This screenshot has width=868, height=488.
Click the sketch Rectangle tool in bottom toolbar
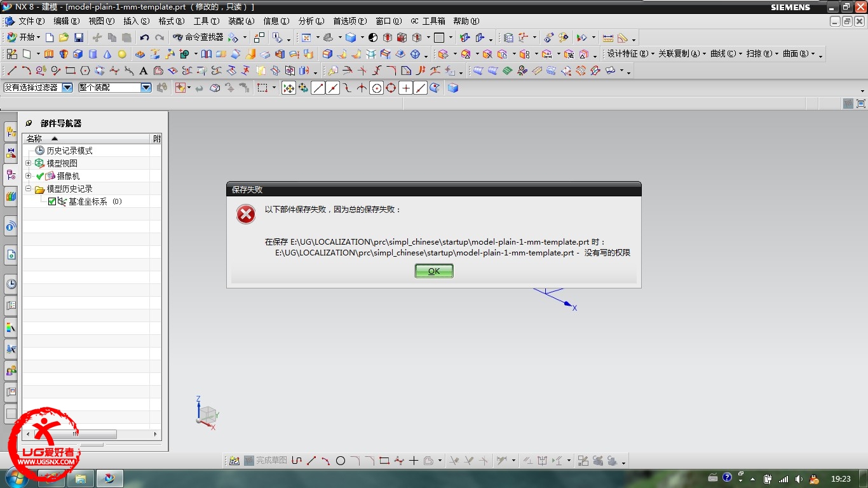(384, 461)
